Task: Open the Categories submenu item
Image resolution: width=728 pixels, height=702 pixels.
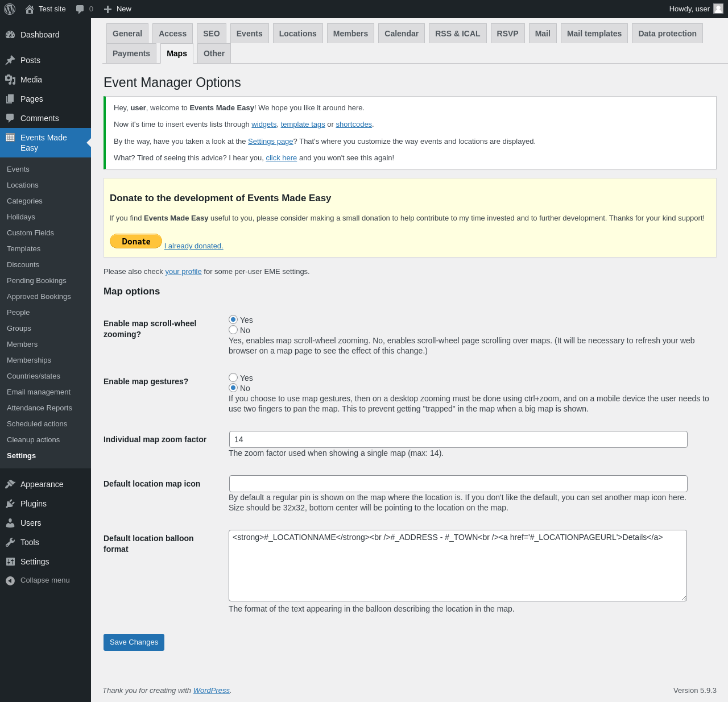Action: pos(45,201)
